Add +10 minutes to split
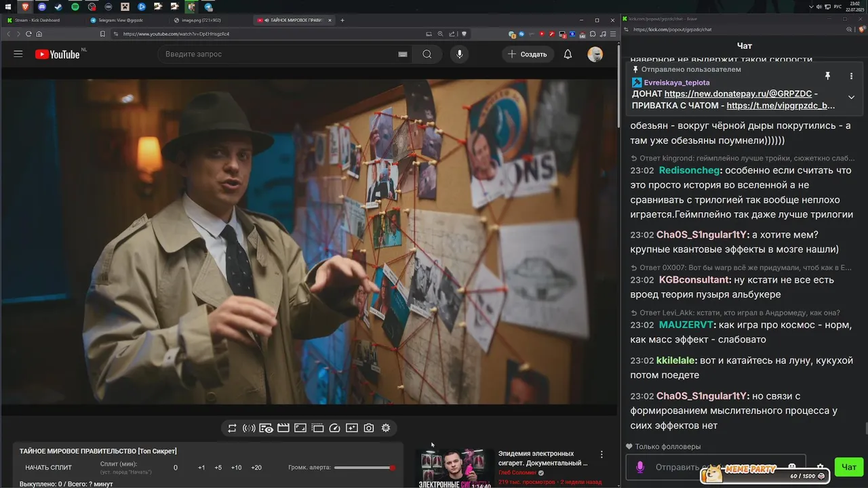868x488 pixels. point(236,468)
